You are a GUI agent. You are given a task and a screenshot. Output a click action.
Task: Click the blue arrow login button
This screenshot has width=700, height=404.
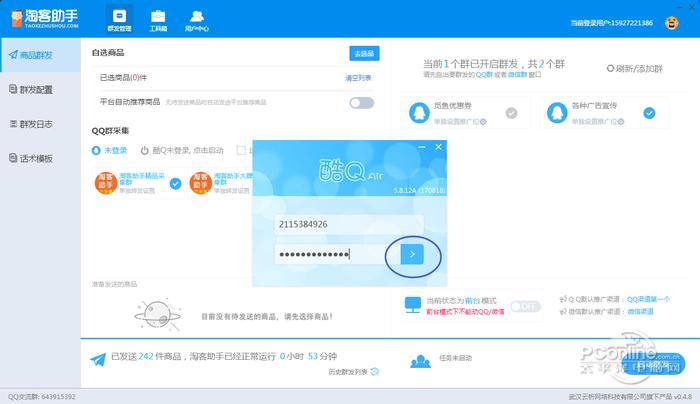pyautogui.click(x=412, y=254)
